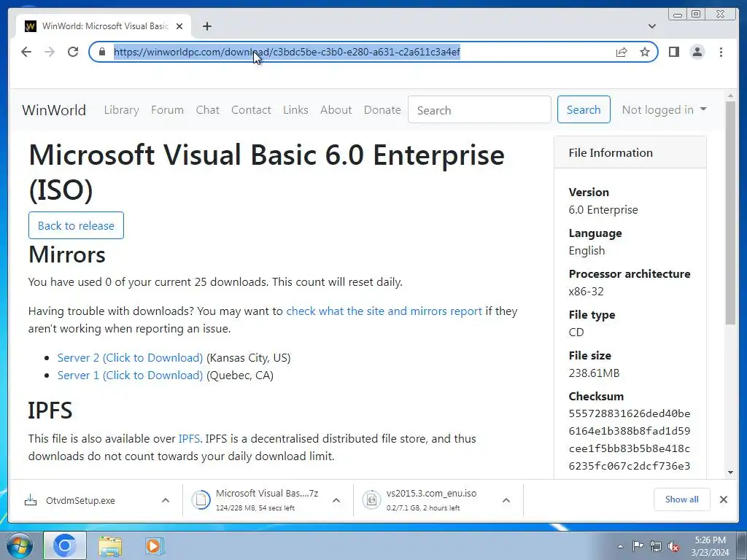The height and width of the screenshot is (560, 747).
Task: Click the Microsoft Visual Bas 7z download
Action: (267, 500)
